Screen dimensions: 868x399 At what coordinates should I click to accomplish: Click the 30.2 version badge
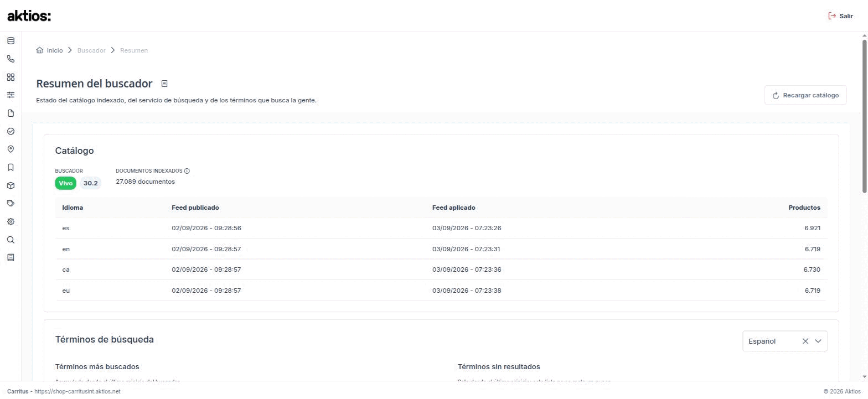90,183
